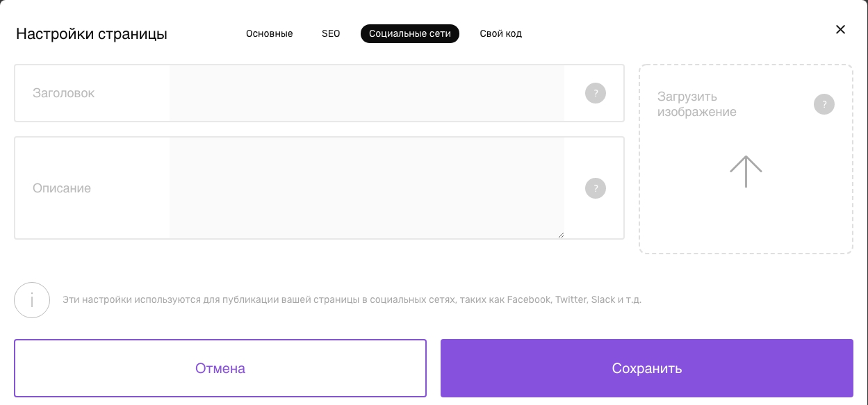Click the social networks info text
868x405 pixels.
point(352,300)
